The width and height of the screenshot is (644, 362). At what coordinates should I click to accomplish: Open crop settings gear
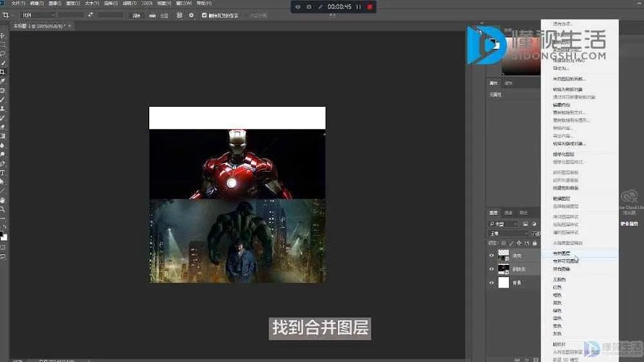point(191,15)
